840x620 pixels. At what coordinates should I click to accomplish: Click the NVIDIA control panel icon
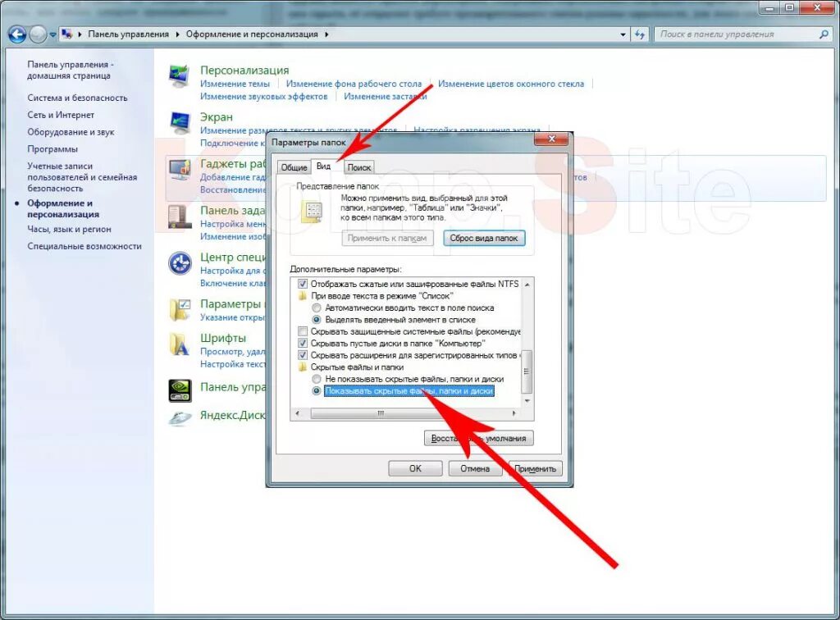pyautogui.click(x=180, y=391)
